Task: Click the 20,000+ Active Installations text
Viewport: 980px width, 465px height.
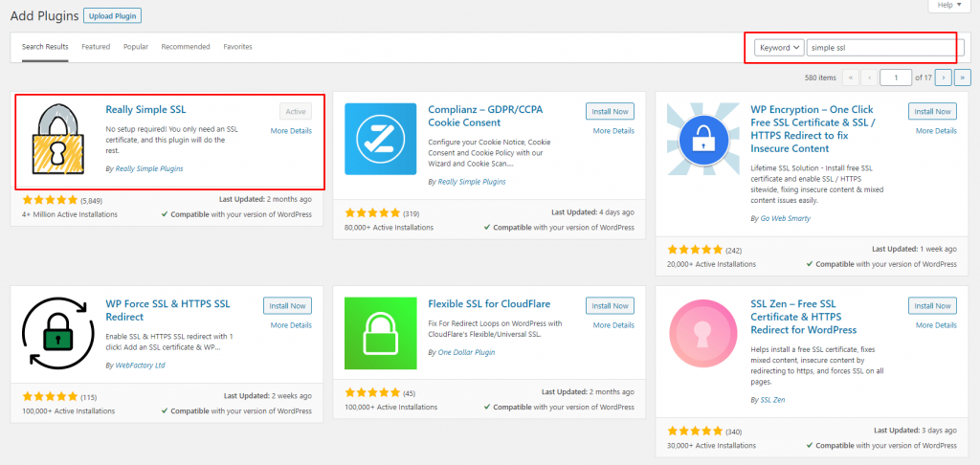Action: [711, 264]
